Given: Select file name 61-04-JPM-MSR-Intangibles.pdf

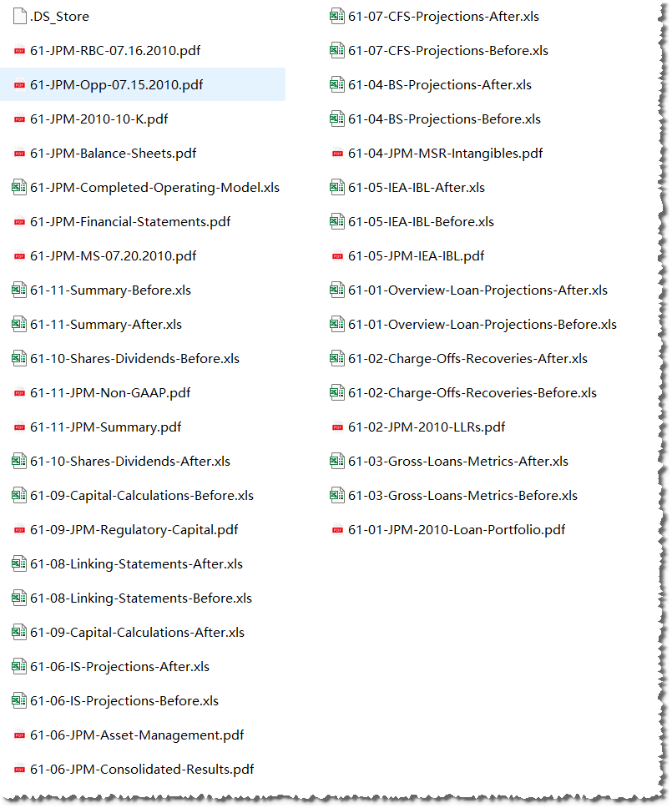Looking at the screenshot, I should (446, 153).
